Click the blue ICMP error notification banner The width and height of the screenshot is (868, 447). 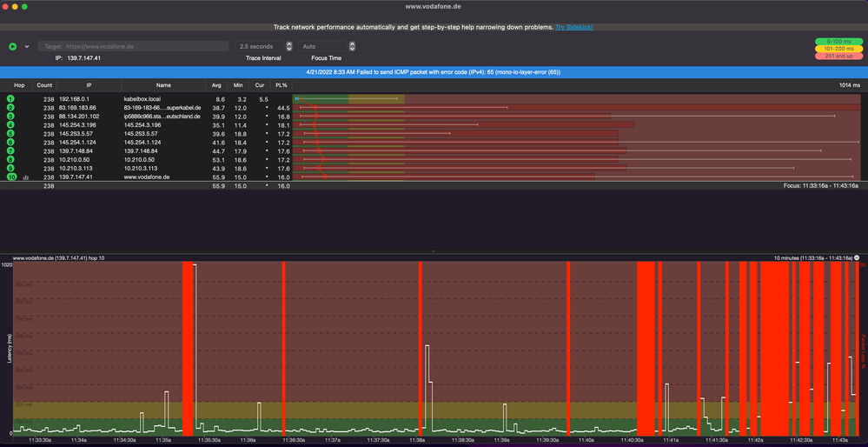coord(434,72)
